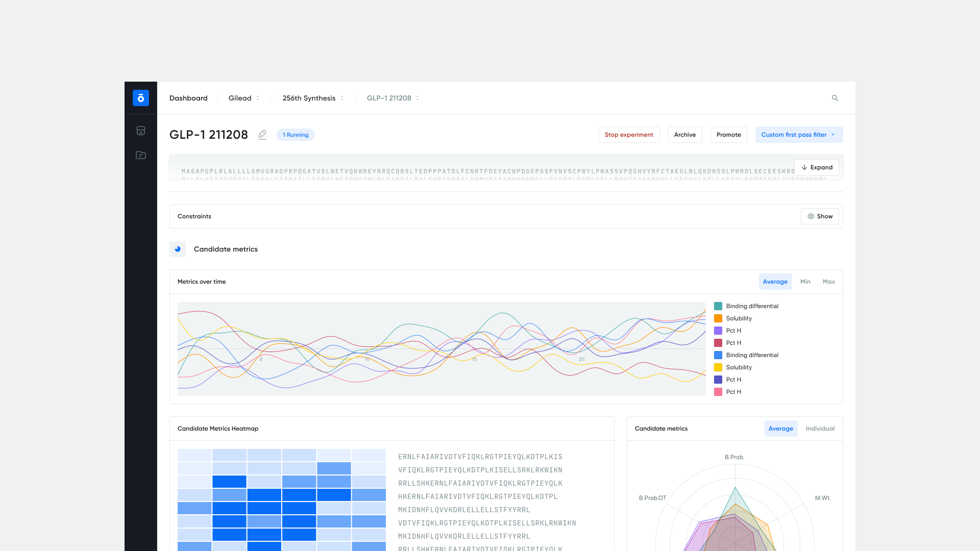The image size is (980, 551).
Task: Toggle dark red Pct H legend swatch
Action: 718,343
